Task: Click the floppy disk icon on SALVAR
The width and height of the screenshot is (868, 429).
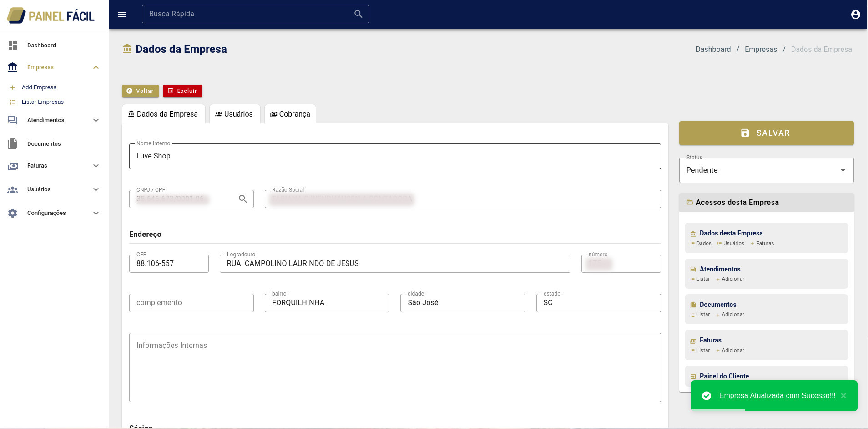Action: tap(745, 133)
